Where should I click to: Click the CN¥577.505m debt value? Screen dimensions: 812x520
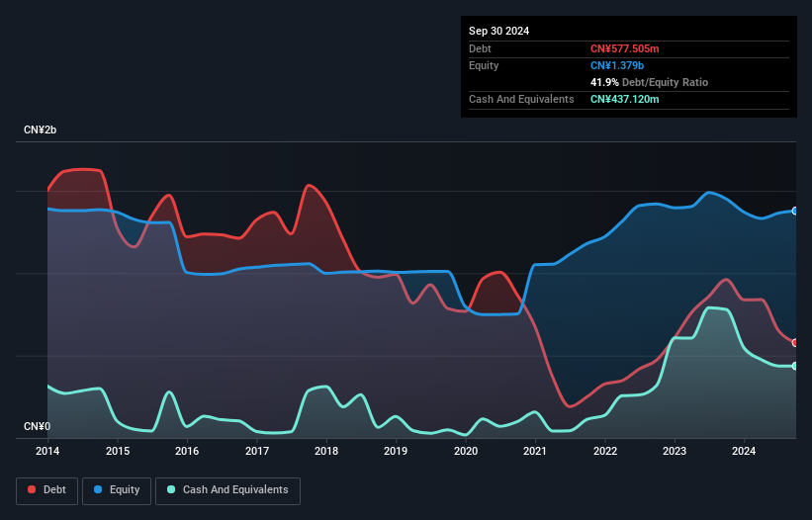click(x=624, y=48)
